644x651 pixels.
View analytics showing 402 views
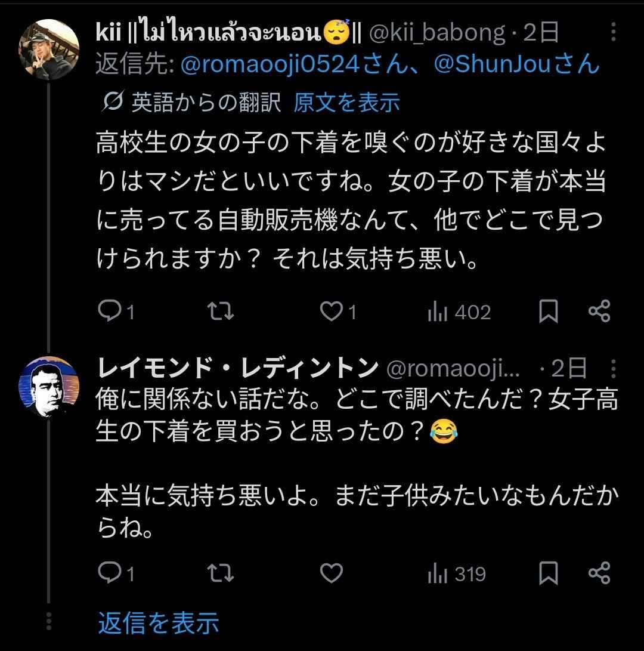pyautogui.click(x=459, y=312)
